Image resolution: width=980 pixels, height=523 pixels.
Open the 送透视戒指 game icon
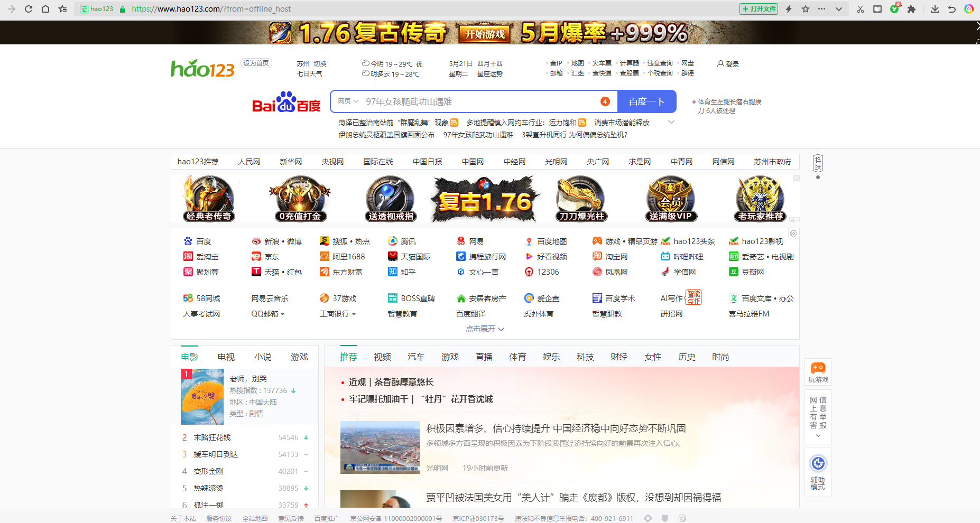[391, 199]
